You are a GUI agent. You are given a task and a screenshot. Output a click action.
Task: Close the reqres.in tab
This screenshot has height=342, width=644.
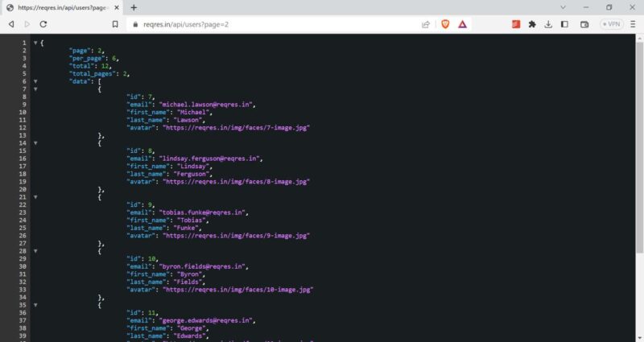tap(117, 7)
